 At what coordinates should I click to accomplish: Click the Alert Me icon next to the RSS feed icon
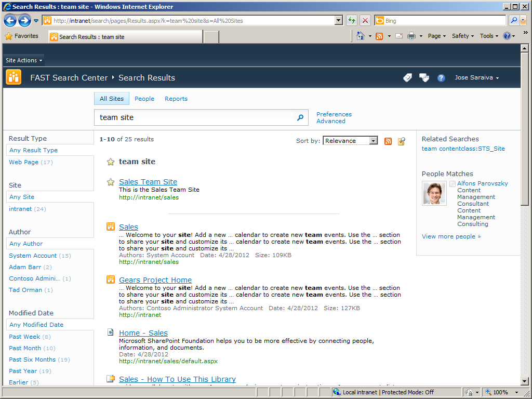[x=402, y=141]
